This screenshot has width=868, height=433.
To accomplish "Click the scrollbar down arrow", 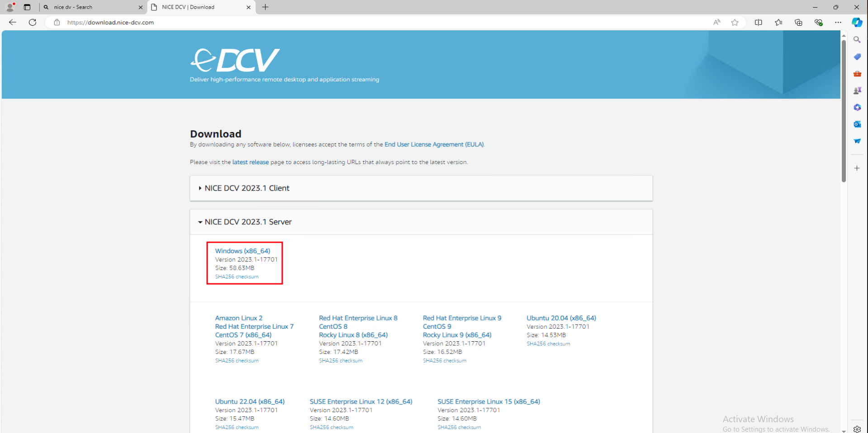I will (x=844, y=431).
